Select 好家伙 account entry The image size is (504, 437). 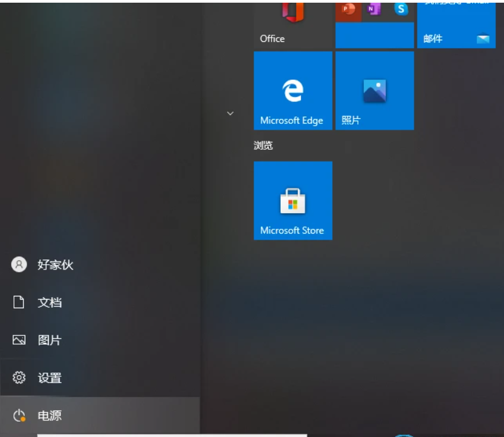tap(100, 264)
